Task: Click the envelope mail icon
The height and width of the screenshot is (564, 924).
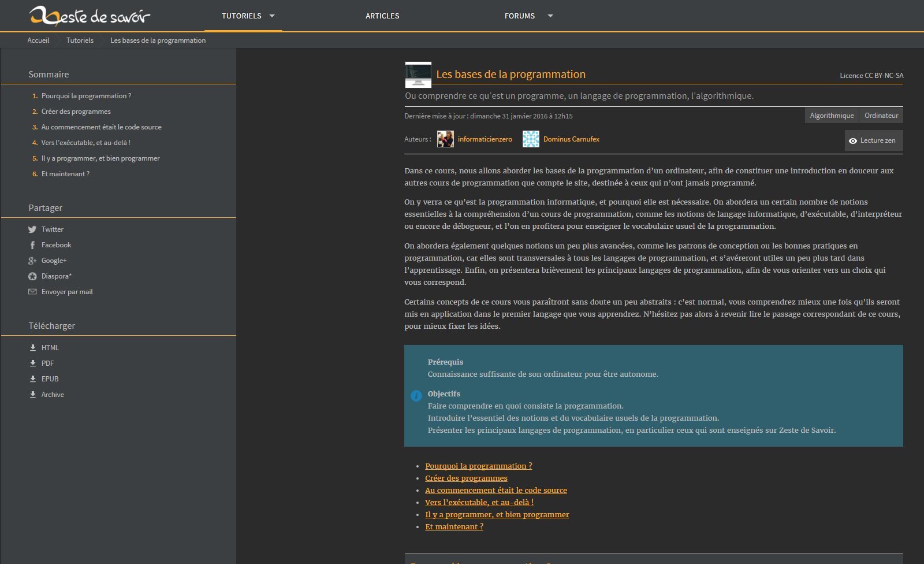Action: pos(32,292)
